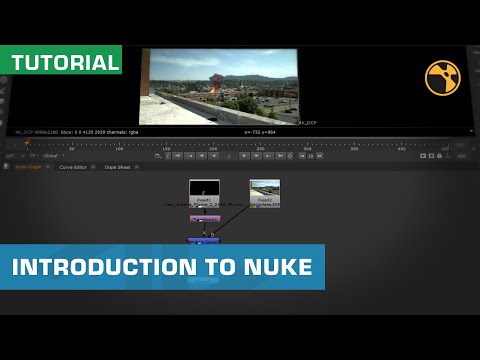Click the current frame number field

click(x=229, y=156)
